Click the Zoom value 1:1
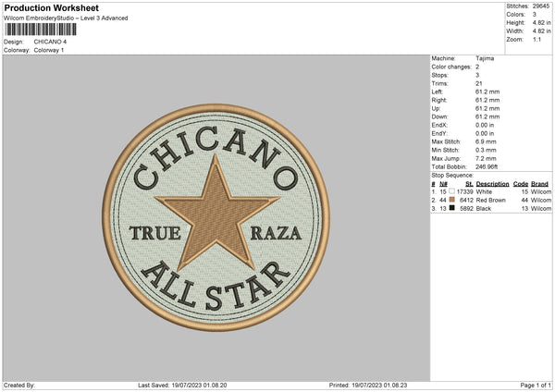 pos(536,39)
